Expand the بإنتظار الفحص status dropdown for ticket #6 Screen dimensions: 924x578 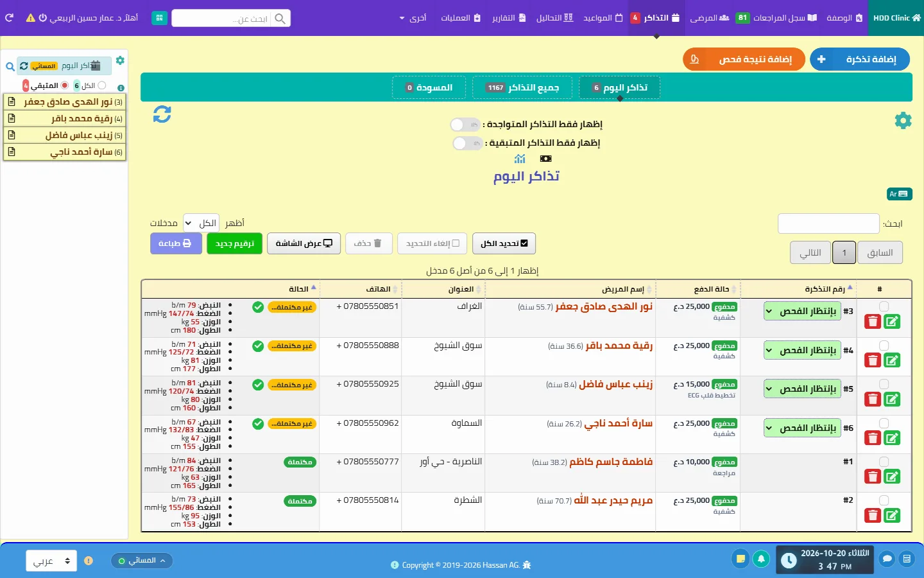[803, 428]
